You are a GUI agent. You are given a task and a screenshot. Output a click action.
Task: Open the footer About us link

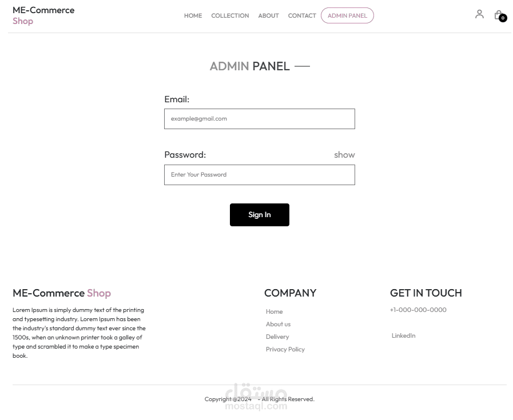278,324
